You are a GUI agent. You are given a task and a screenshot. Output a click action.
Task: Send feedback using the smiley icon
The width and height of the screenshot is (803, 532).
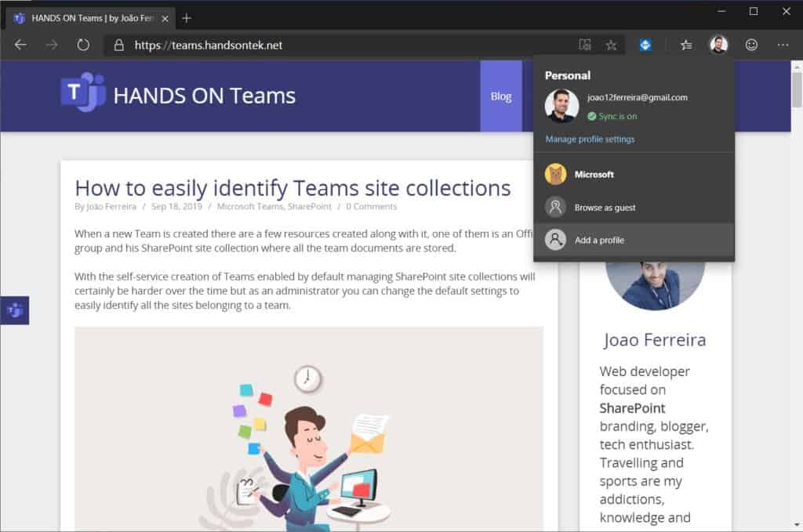[x=751, y=45]
